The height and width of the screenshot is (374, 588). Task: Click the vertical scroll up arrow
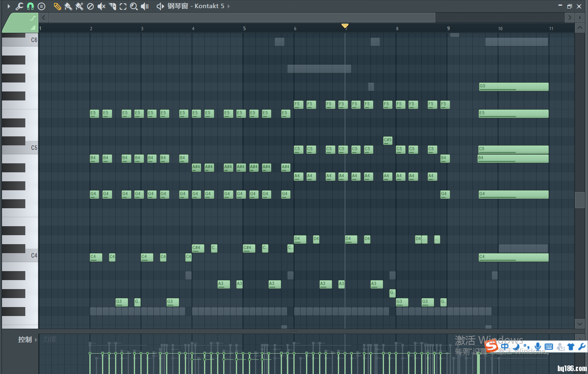pyautogui.click(x=580, y=28)
